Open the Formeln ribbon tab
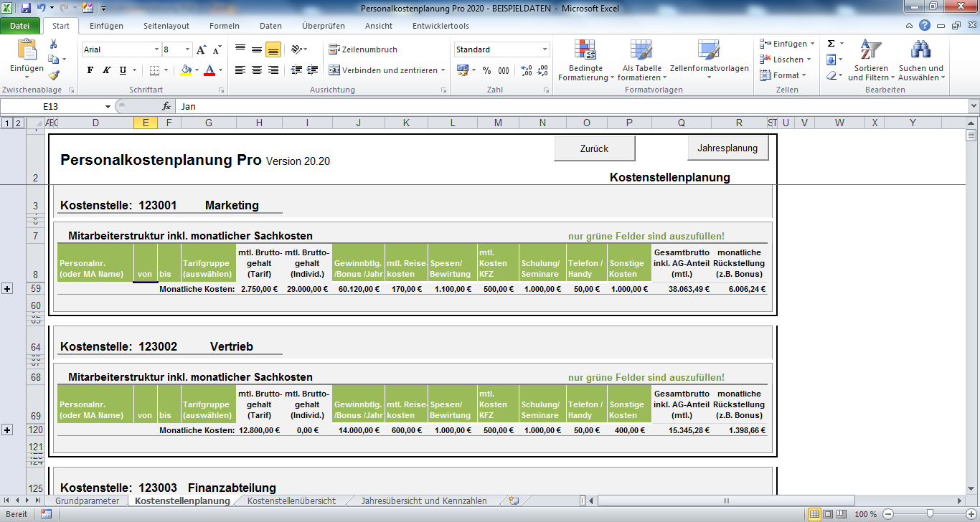Image resolution: width=980 pixels, height=522 pixels. [225, 26]
